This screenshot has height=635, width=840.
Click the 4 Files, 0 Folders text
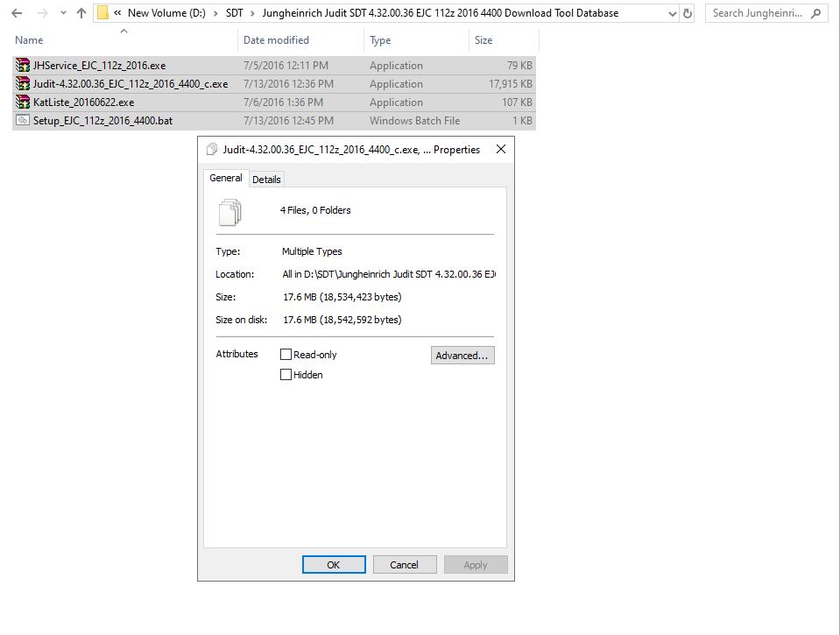[315, 210]
